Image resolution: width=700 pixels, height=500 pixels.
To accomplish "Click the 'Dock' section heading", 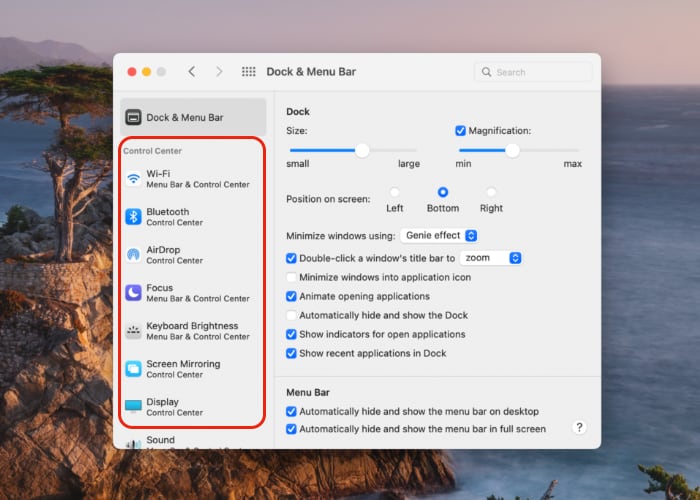I will click(x=298, y=112).
